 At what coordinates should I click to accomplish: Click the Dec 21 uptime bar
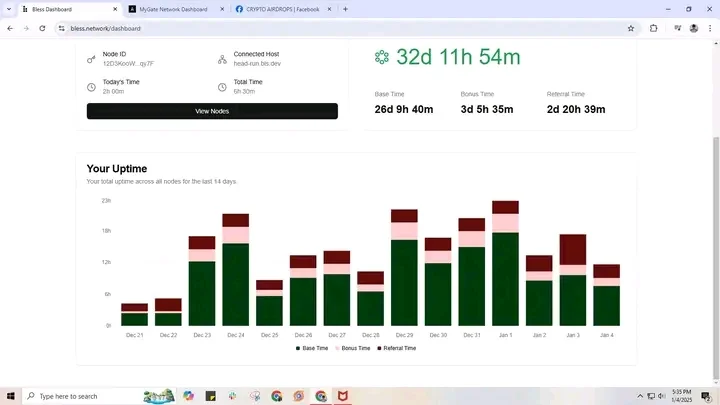tap(135, 315)
